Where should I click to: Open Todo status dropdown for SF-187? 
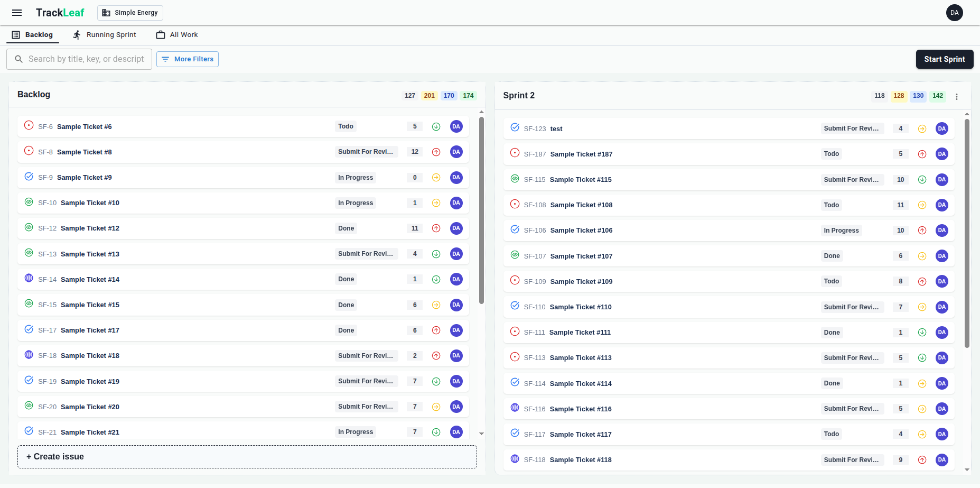click(x=832, y=154)
